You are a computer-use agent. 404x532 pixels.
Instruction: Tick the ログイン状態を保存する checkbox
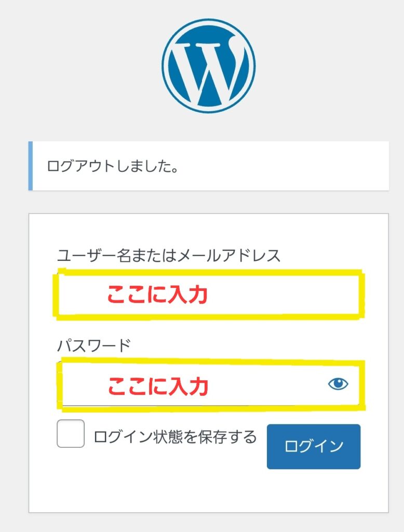click(71, 434)
